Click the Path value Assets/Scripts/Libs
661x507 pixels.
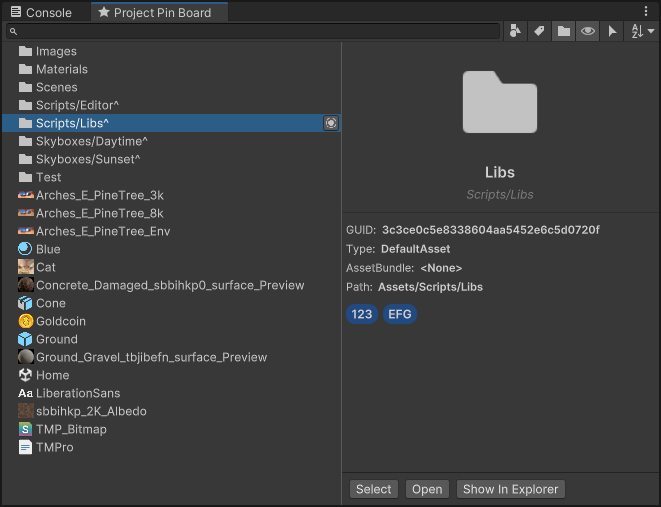430,287
